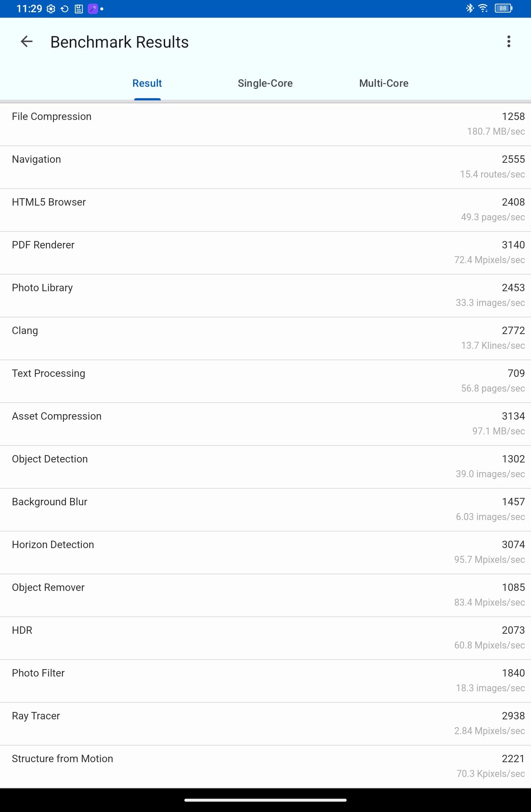
Task: Select the Result tab
Action: point(147,83)
